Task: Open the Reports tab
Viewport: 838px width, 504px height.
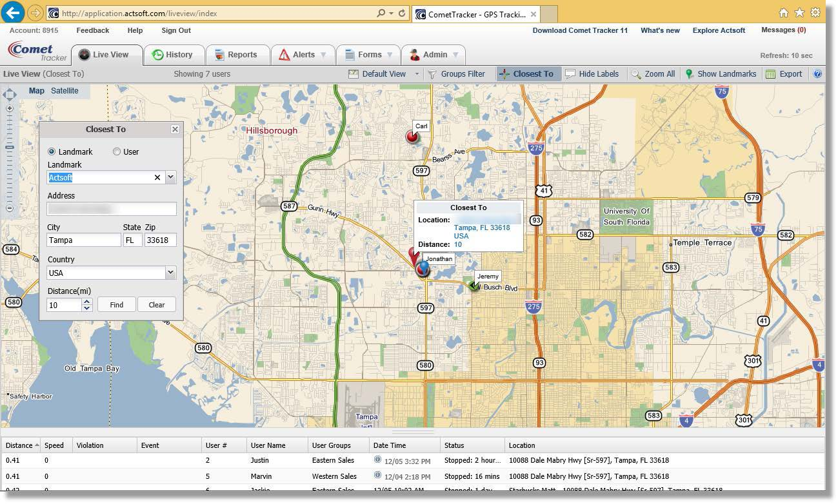Action: coord(237,55)
